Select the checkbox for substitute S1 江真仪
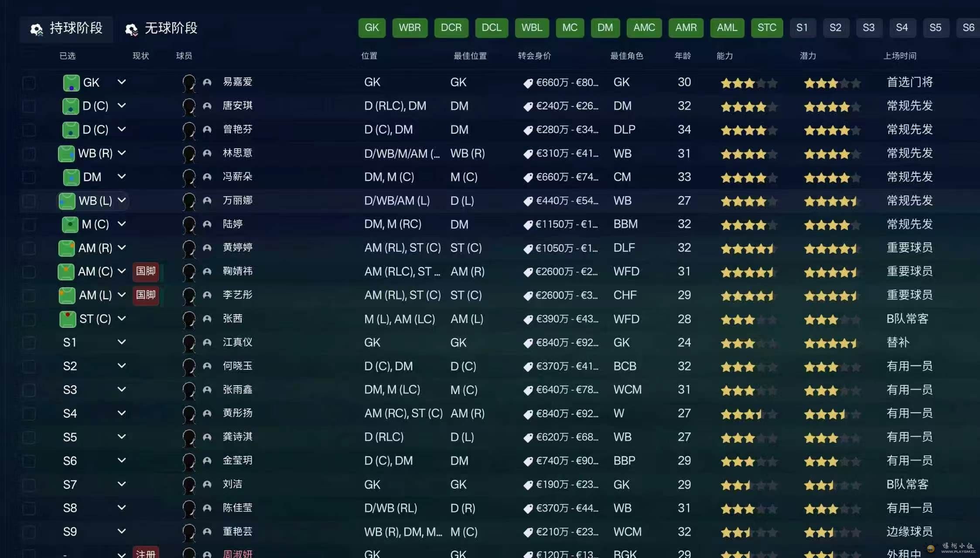 (29, 343)
